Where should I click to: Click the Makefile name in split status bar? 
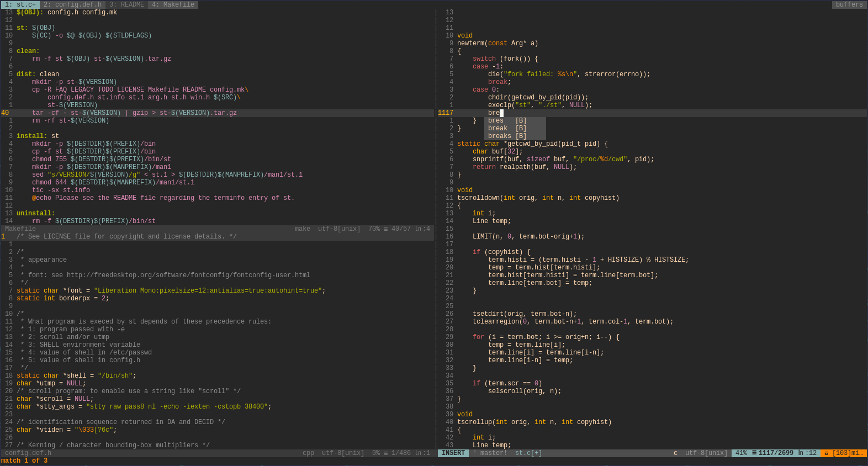point(20,229)
